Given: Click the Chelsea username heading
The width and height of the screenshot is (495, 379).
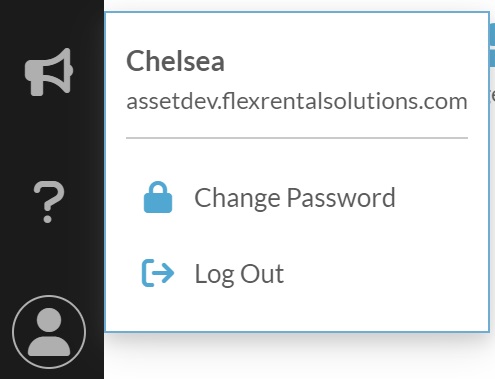Looking at the screenshot, I should coord(175,61).
